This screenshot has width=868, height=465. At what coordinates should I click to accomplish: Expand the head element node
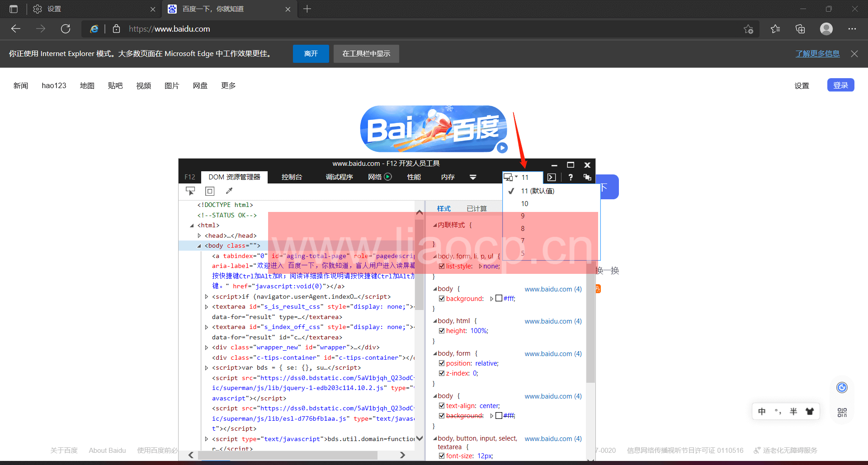coord(199,235)
